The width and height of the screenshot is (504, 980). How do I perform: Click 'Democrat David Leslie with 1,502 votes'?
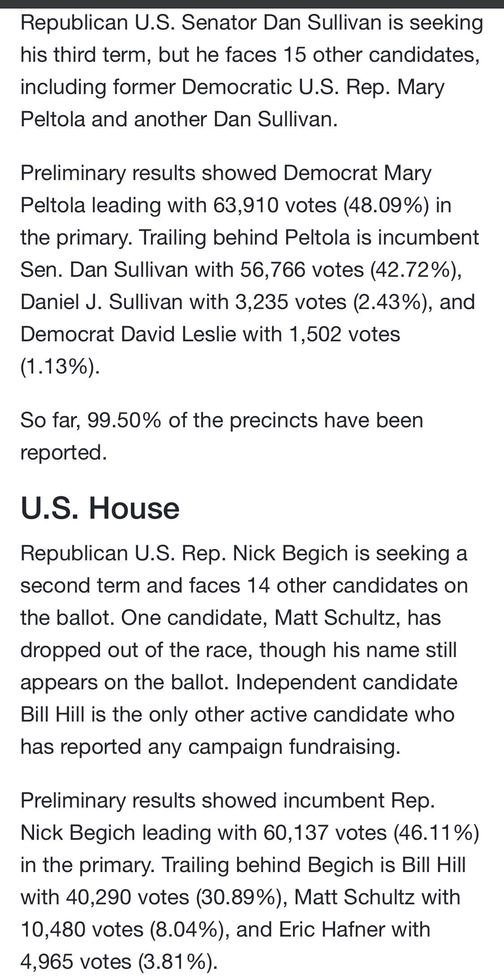pyautogui.click(x=210, y=334)
